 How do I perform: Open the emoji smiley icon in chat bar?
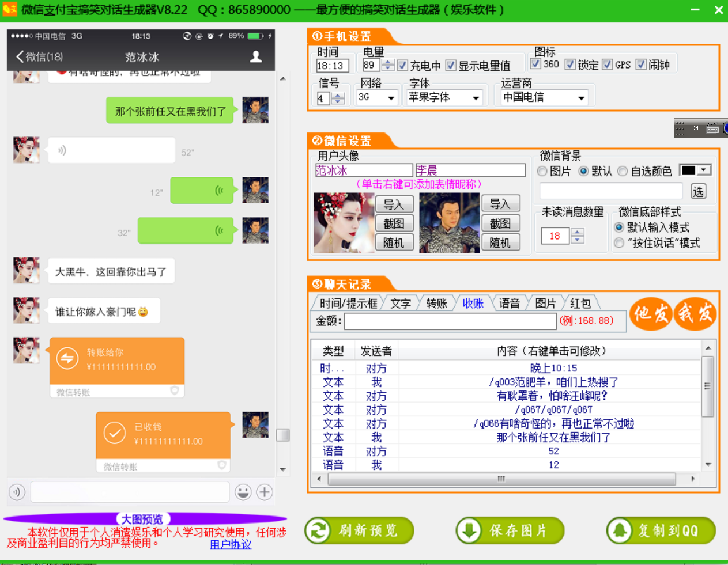click(x=243, y=492)
